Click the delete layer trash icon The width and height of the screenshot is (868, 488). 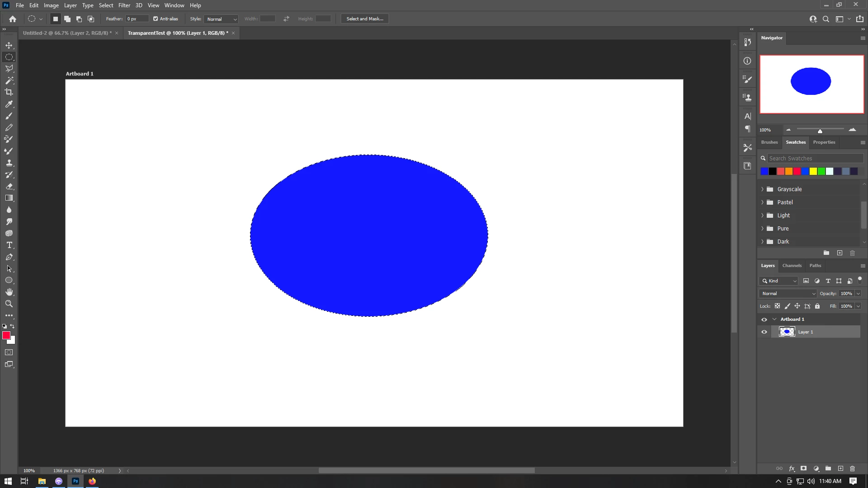pyautogui.click(x=852, y=469)
